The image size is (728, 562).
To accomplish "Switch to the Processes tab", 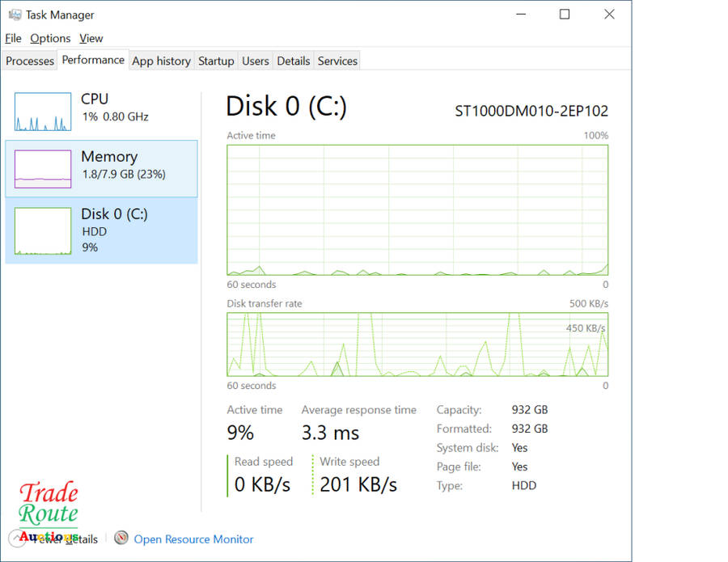I will click(x=30, y=61).
